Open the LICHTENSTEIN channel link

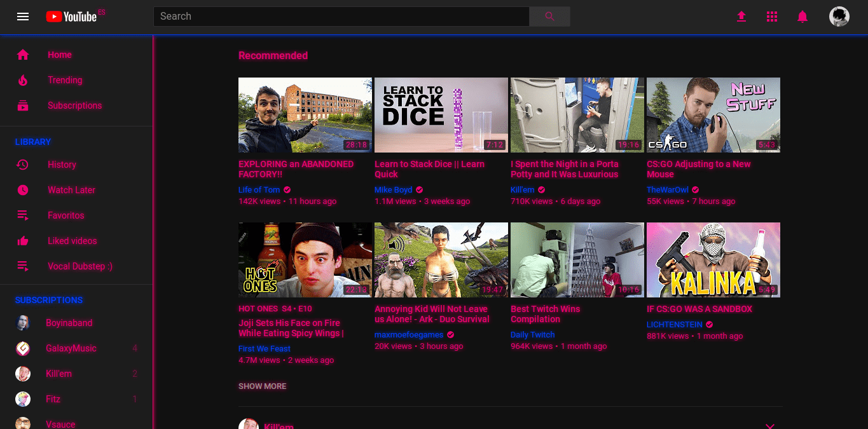(x=674, y=325)
